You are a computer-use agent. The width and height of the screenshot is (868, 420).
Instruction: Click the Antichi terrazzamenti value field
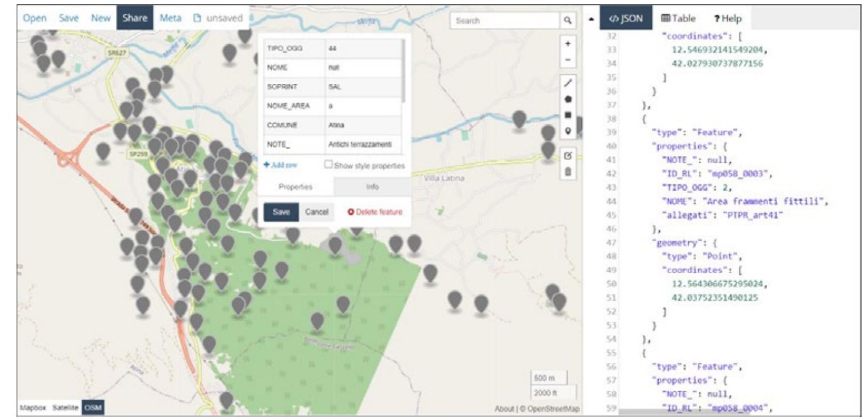point(363,145)
